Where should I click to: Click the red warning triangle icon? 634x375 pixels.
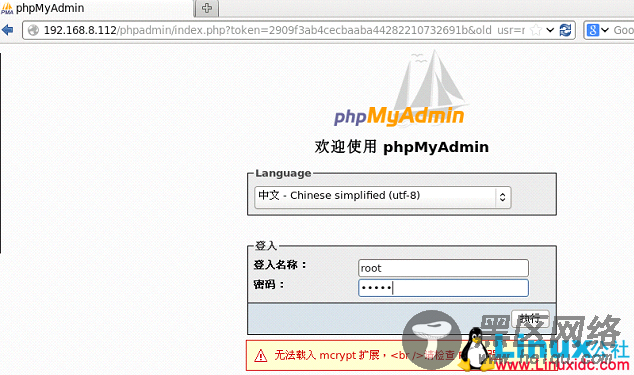click(x=261, y=356)
